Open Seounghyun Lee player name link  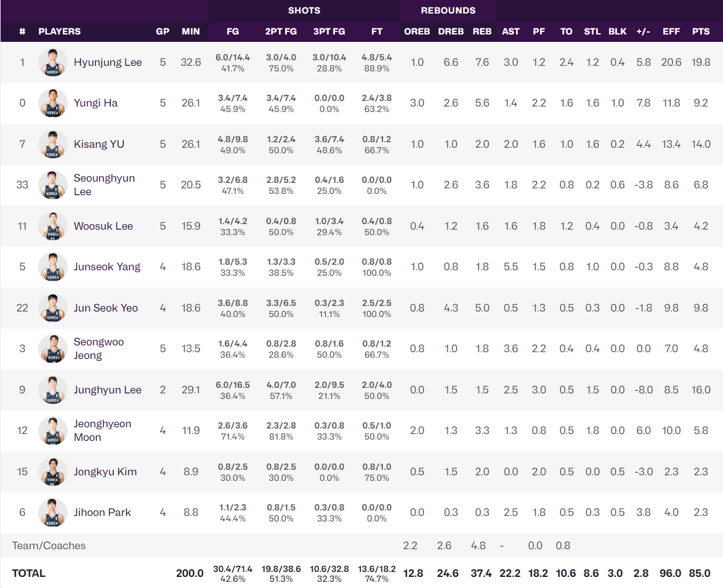104,185
